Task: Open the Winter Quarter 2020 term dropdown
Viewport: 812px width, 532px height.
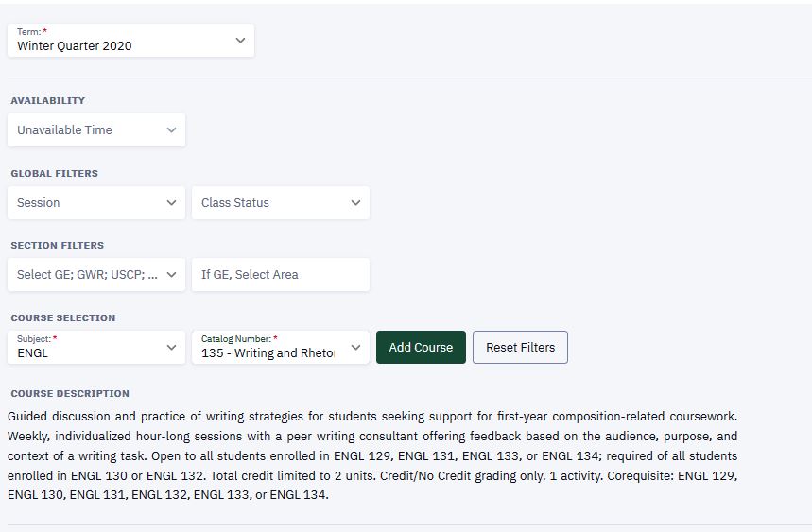Action: click(x=123, y=41)
